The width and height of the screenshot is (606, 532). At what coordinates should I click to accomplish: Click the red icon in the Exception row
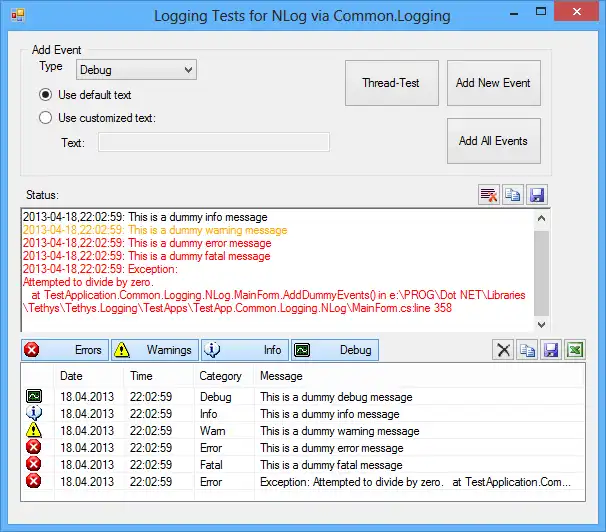(34, 481)
